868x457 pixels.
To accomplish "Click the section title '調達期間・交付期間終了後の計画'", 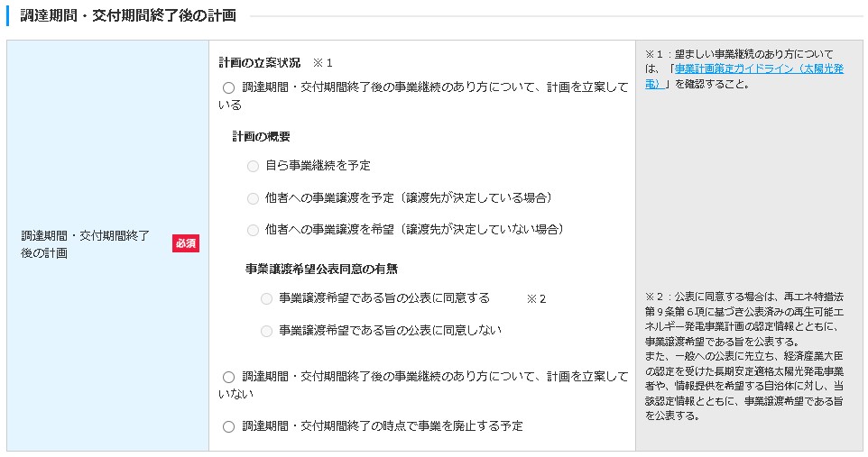I will [128, 15].
